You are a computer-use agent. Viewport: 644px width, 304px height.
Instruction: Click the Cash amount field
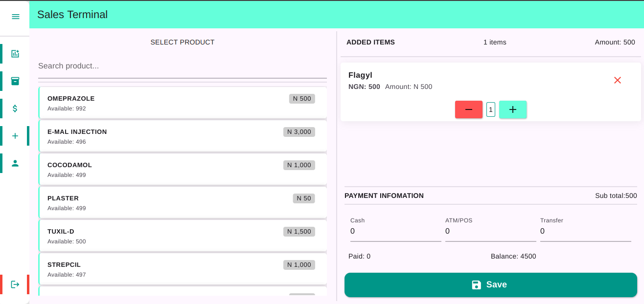[395, 231]
